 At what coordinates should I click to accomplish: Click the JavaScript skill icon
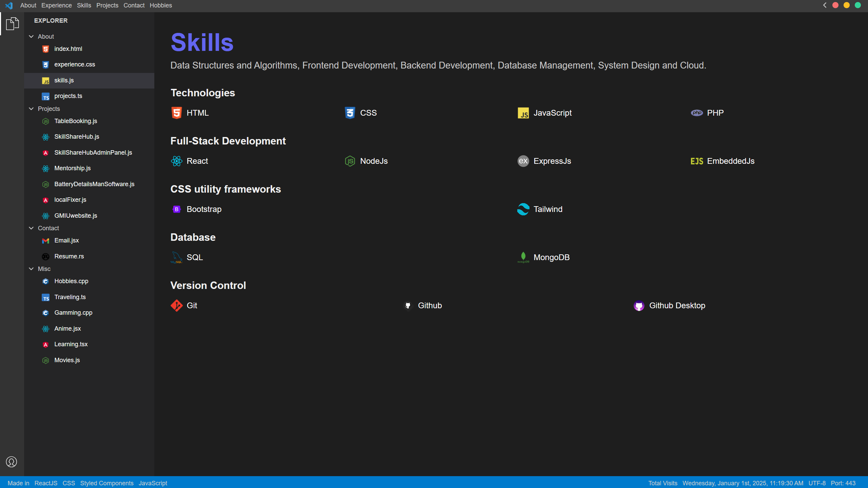coord(523,113)
